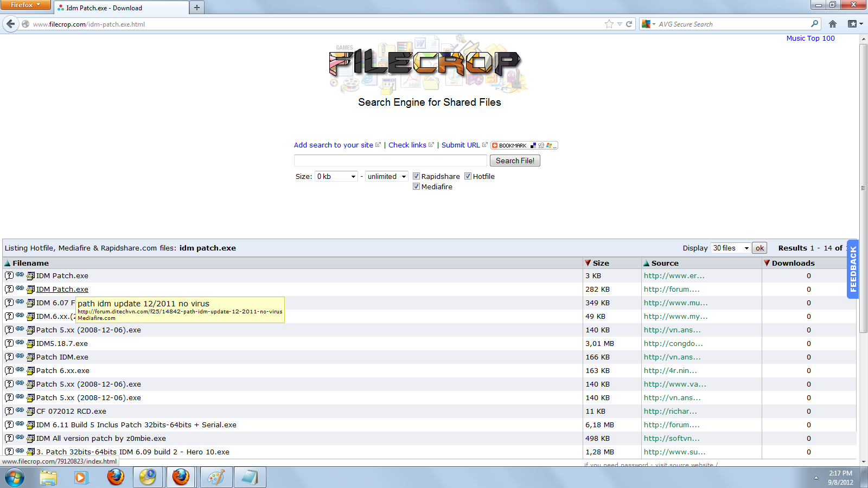Click the chain link icon for Patch IDM.exe
The image size is (868, 488).
tap(20, 356)
